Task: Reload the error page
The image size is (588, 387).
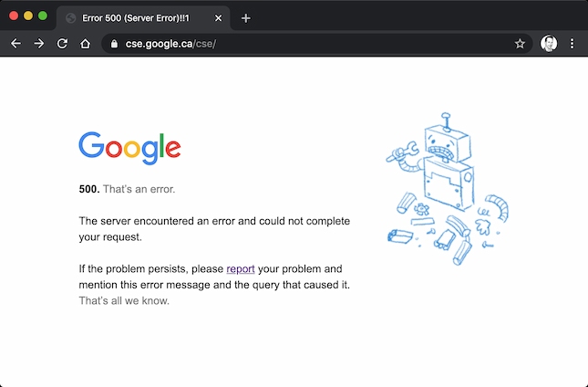Action: point(62,44)
